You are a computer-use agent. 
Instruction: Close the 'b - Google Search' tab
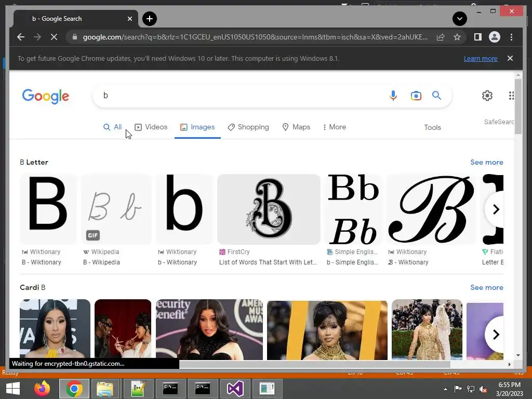point(129,19)
